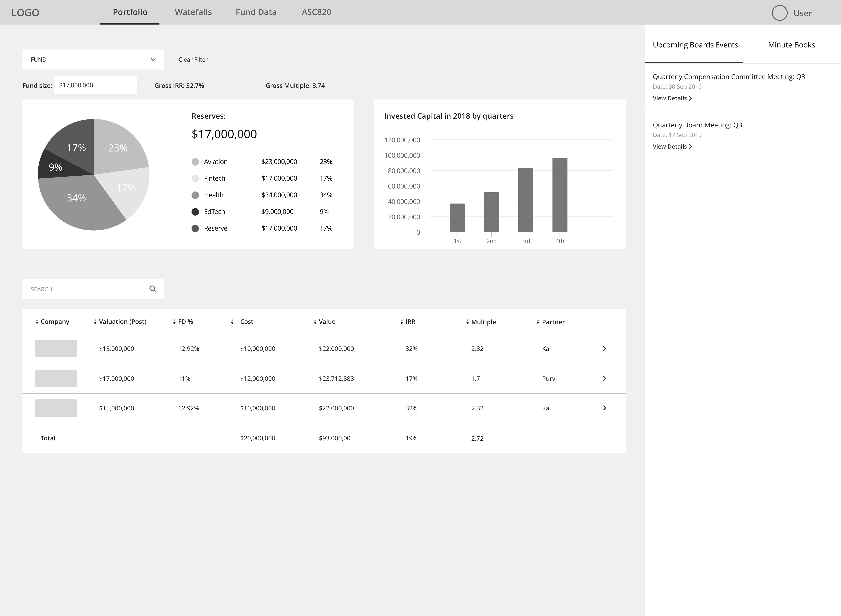The width and height of the screenshot is (841, 616).
Task: Click the Fund size input field
Action: tap(96, 85)
